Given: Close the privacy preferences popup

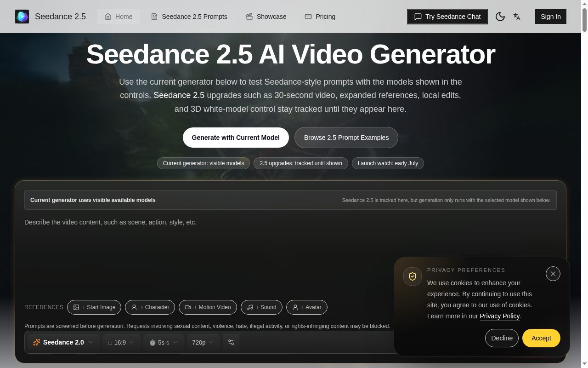Looking at the screenshot, I should [x=553, y=274].
